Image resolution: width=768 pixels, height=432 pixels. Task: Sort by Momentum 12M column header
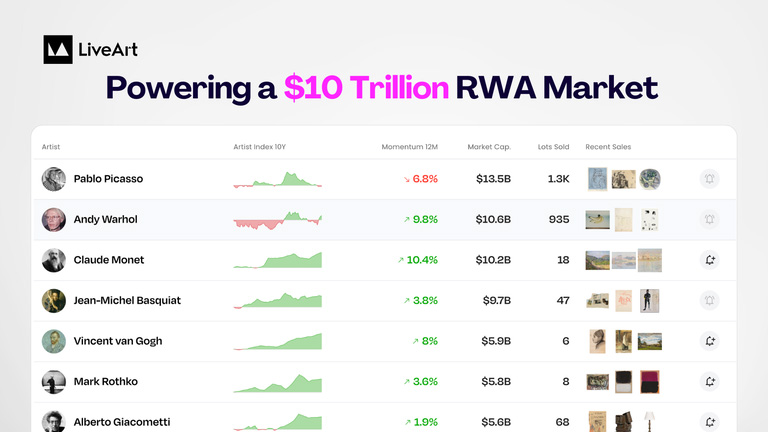[x=409, y=147]
